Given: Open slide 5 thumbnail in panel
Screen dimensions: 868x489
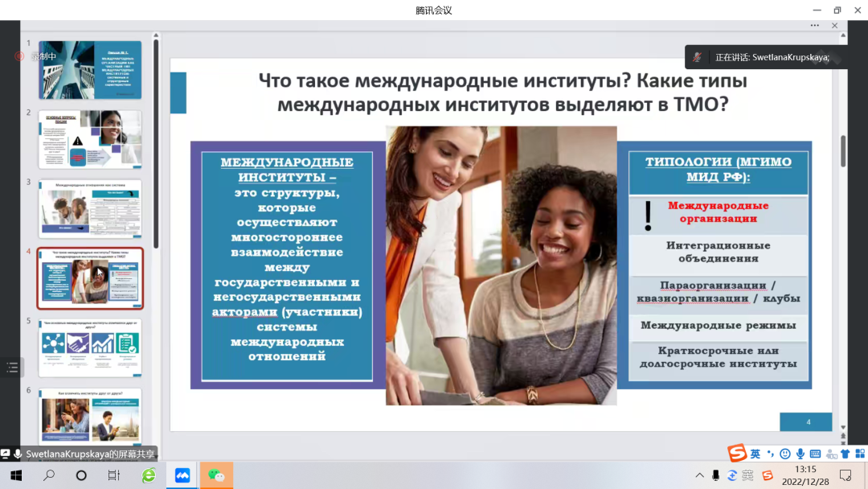Looking at the screenshot, I should (x=90, y=347).
